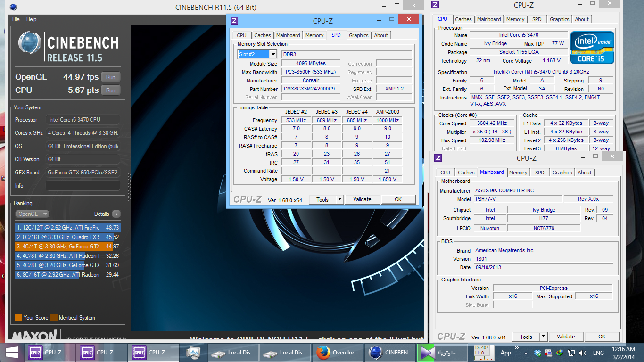This screenshot has width=644, height=362.
Task: Click the Cinebench Release 11.5 logo
Action: 68,47
